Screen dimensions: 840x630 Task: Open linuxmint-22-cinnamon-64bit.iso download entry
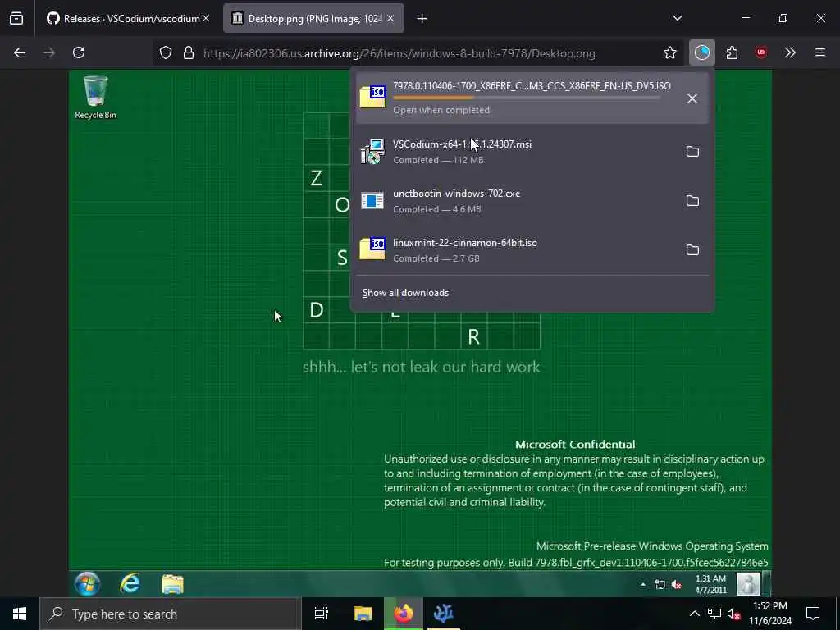517,250
